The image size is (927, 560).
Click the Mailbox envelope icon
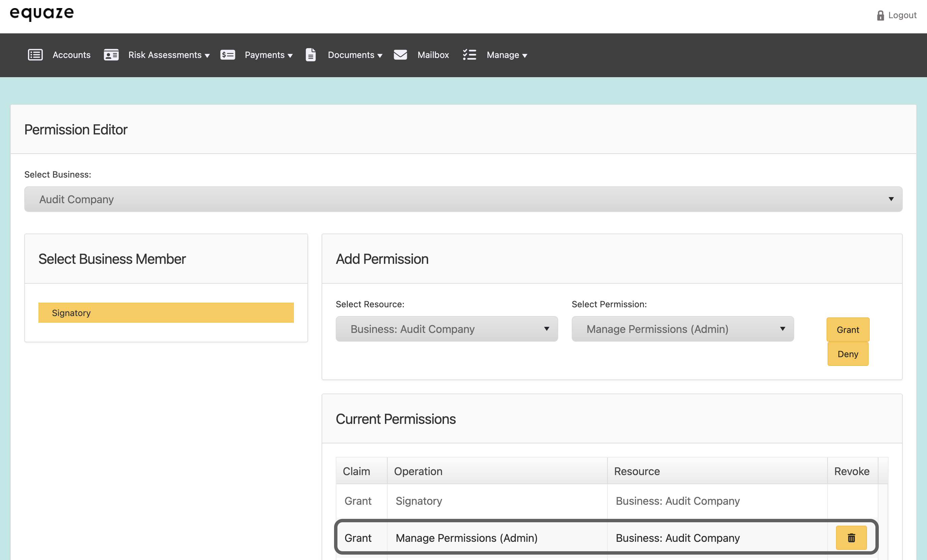400,55
